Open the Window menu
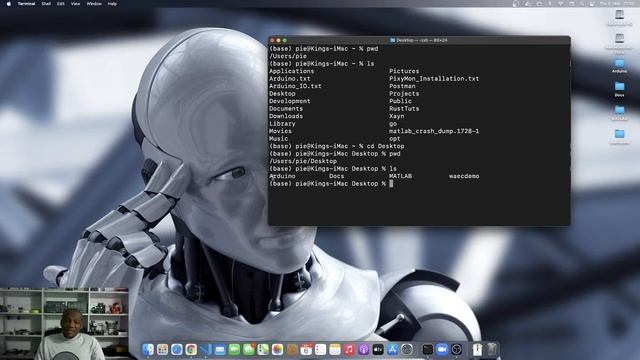The height and width of the screenshot is (360, 640). pyautogui.click(x=94, y=4)
